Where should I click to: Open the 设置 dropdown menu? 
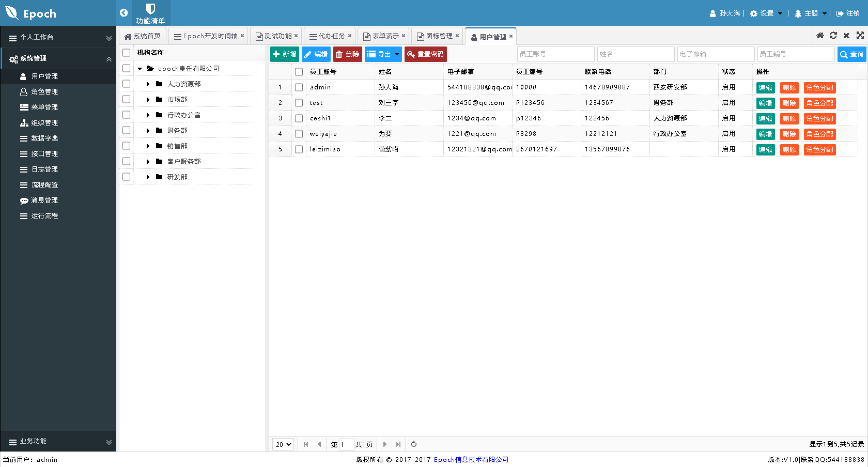(x=766, y=13)
